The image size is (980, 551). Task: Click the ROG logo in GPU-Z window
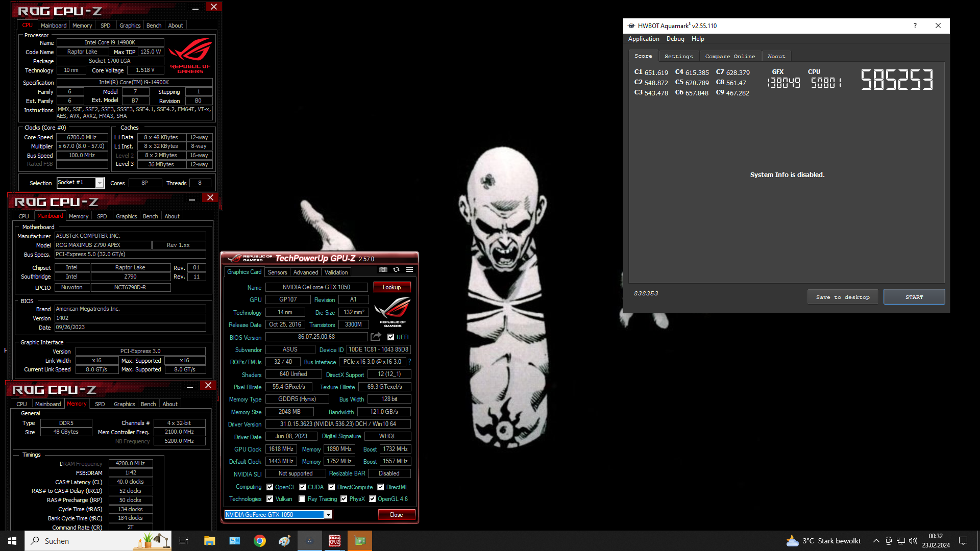(393, 312)
